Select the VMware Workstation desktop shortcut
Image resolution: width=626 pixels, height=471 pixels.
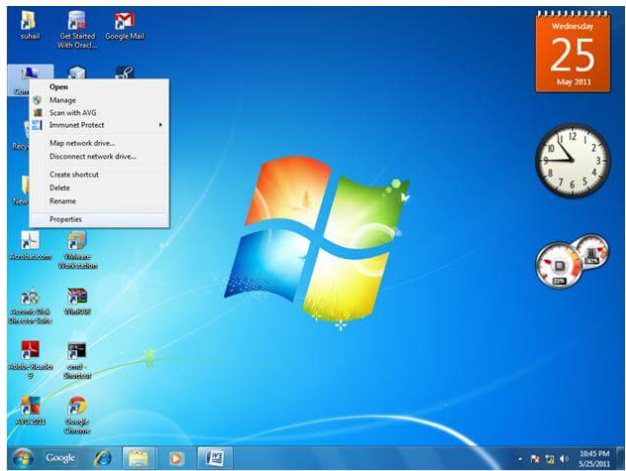pyautogui.click(x=77, y=250)
